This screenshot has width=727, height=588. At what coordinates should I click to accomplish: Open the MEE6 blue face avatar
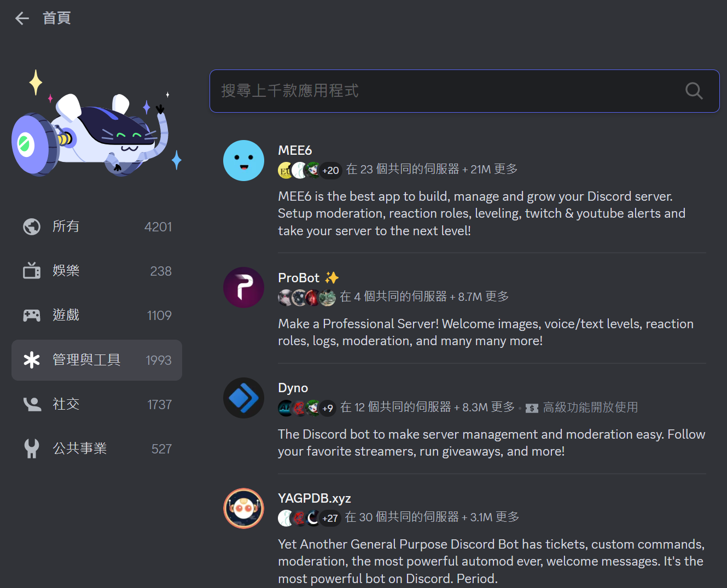[x=243, y=161]
